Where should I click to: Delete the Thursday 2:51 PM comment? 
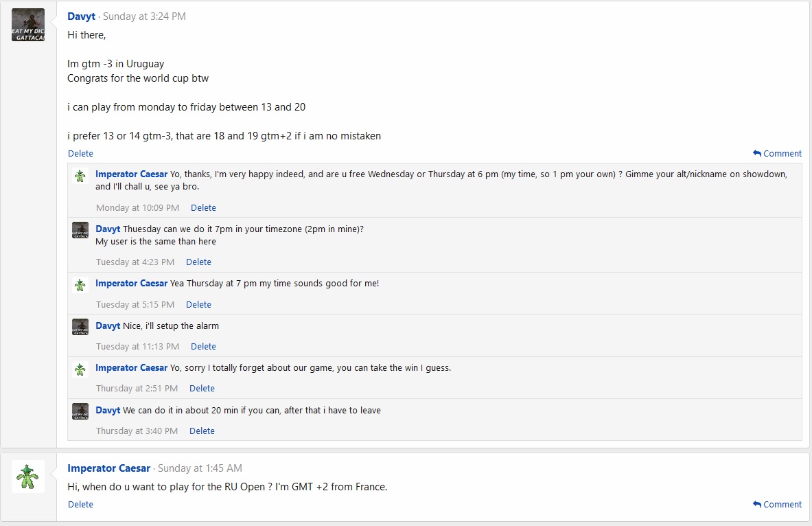pyautogui.click(x=202, y=389)
